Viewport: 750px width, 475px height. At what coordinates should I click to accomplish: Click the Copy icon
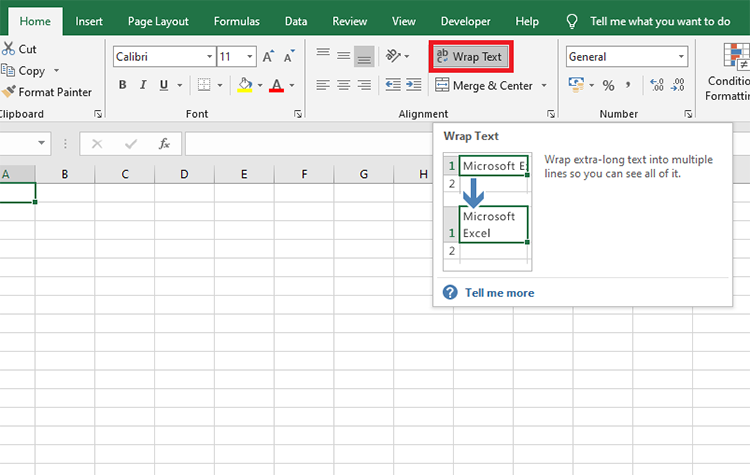tap(8, 70)
